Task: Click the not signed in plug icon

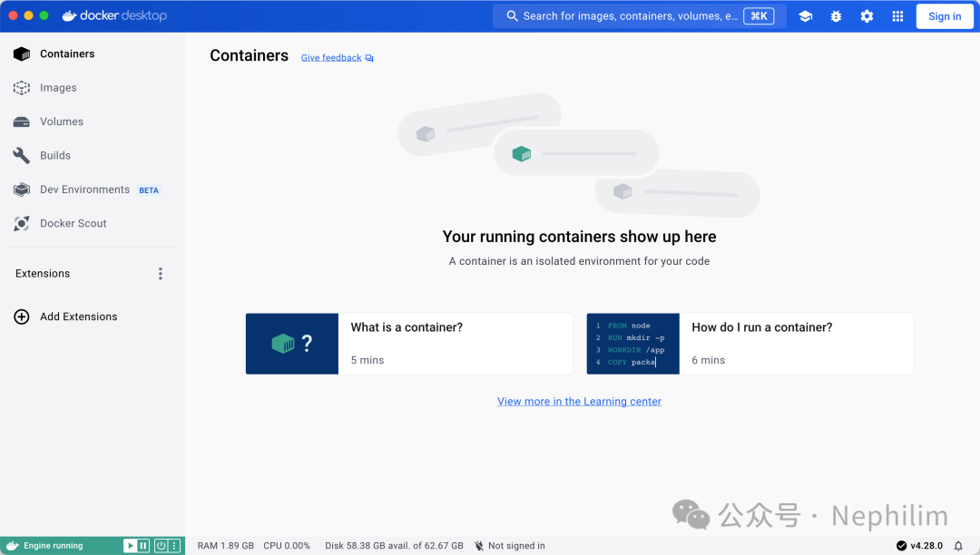Action: 479,546
